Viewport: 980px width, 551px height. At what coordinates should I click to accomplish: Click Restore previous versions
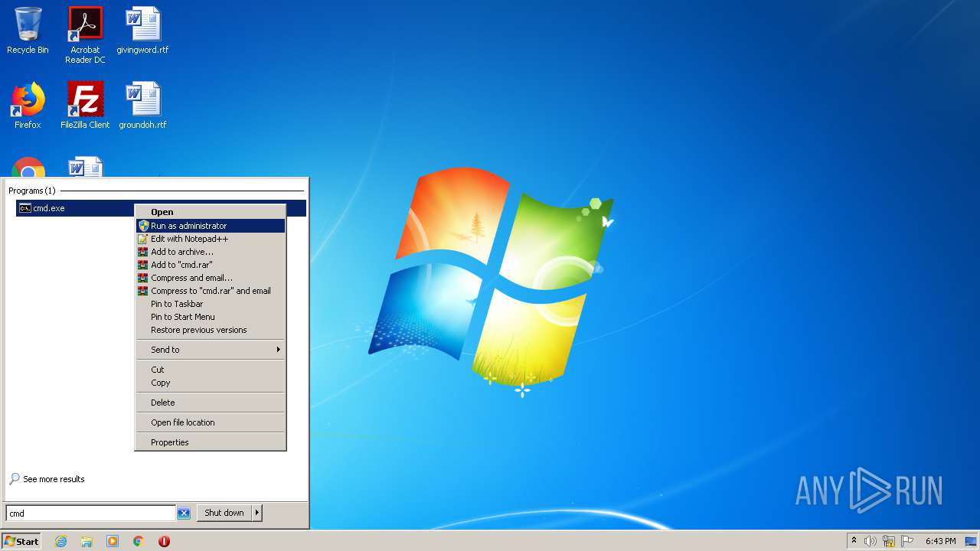211,330
